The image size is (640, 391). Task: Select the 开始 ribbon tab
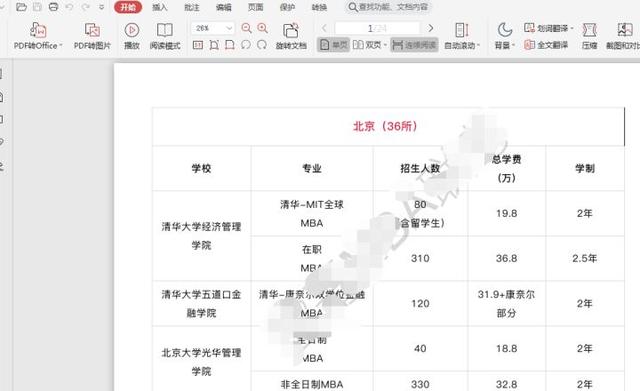(128, 7)
